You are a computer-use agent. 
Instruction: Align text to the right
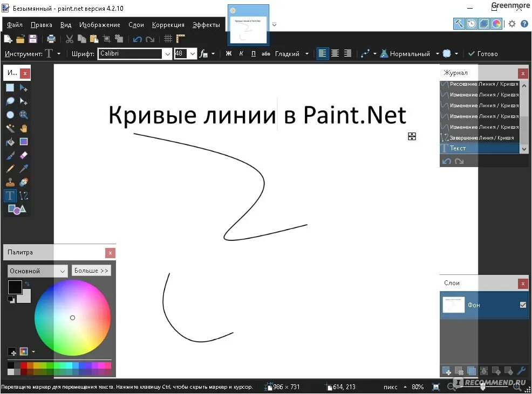click(348, 53)
